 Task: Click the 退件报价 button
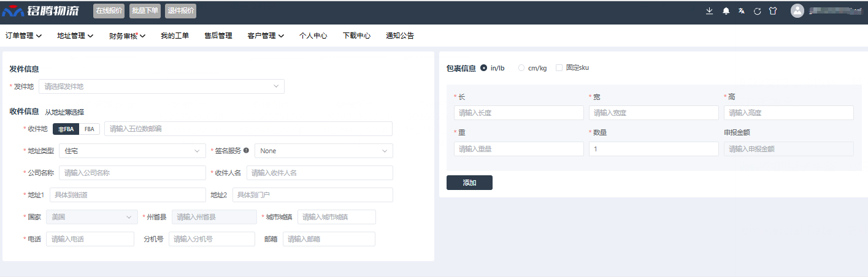point(180,10)
